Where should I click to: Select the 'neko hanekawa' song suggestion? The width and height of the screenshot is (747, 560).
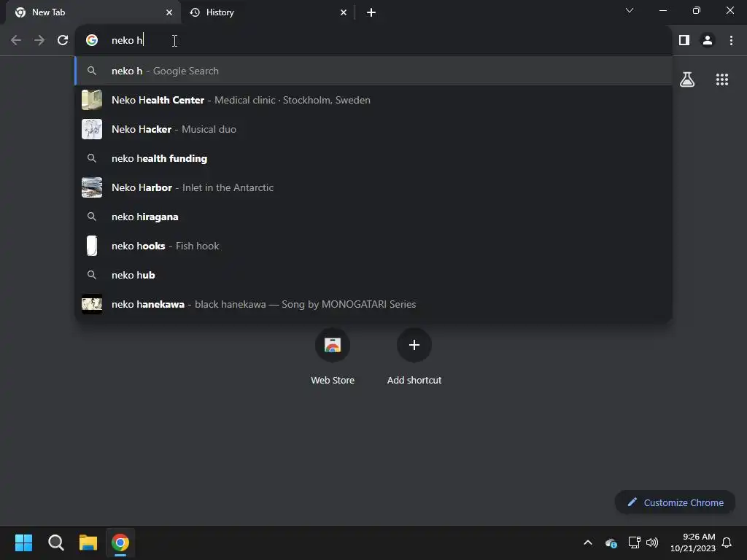[x=373, y=304]
